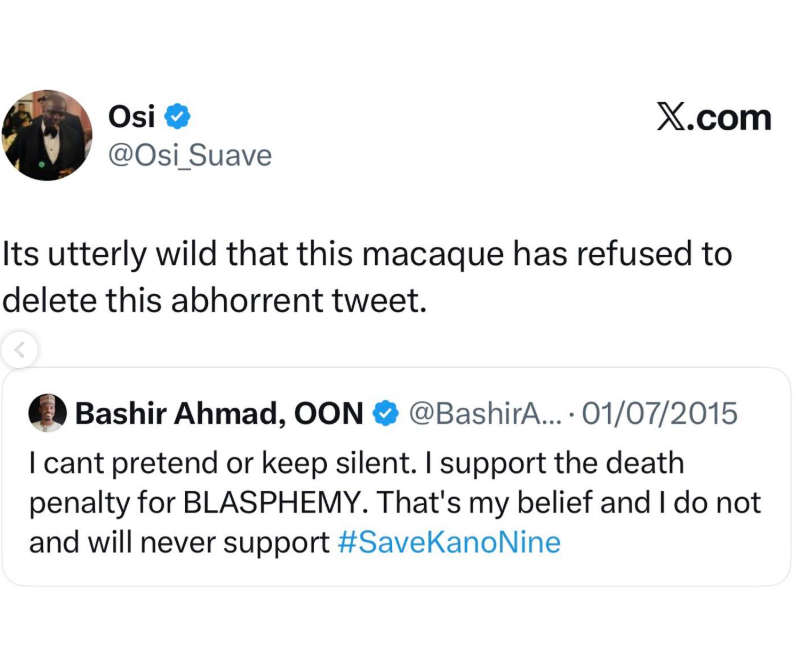This screenshot has width=808, height=658.
Task: Click the back chevron on the left
Action: pos(22,349)
